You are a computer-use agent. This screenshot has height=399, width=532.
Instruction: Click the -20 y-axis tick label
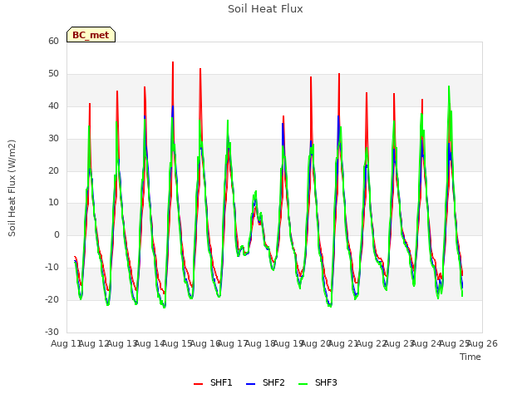tap(52, 299)
